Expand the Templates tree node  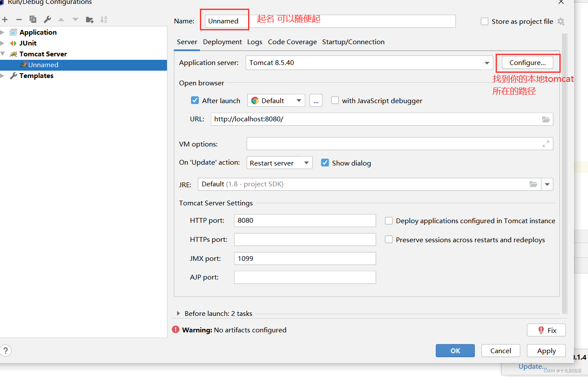[x=3, y=76]
